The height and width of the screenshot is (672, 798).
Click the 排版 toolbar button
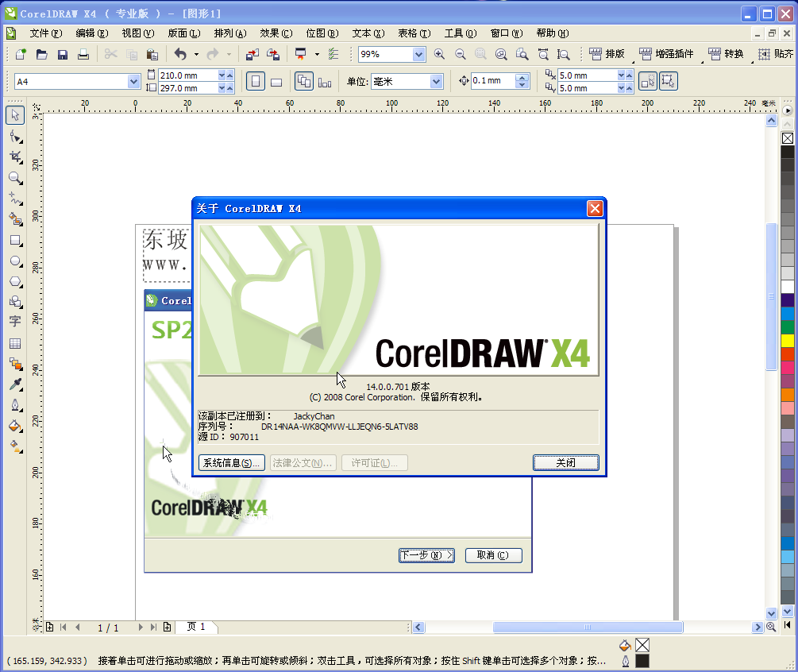tap(607, 54)
